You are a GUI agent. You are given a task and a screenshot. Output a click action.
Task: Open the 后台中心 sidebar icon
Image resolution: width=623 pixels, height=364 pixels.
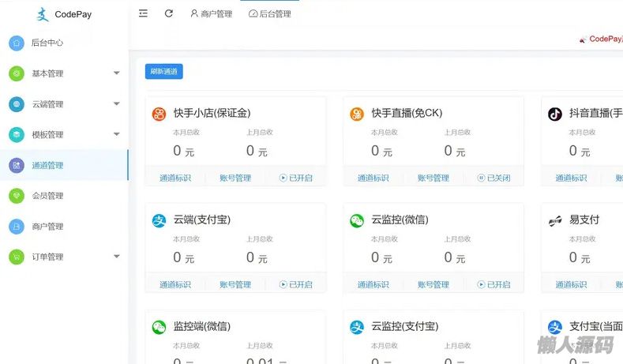[17, 43]
